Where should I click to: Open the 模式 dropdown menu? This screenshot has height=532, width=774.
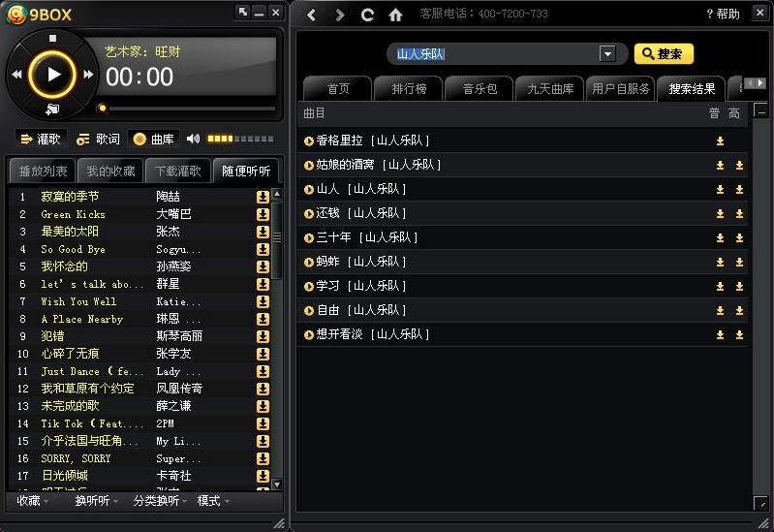(x=213, y=501)
